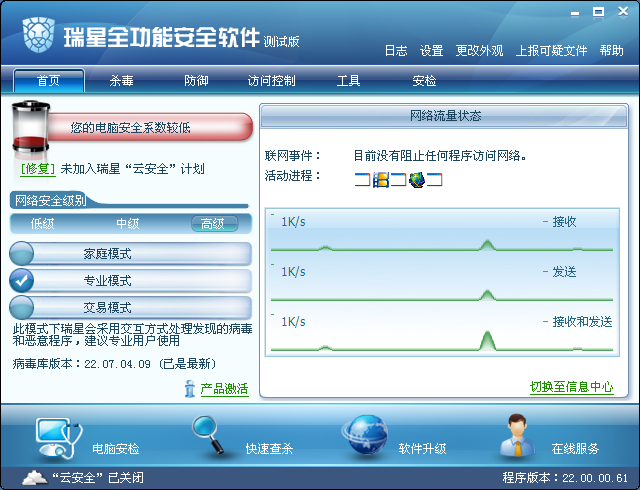Click the 网络流量状态 panel header
This screenshot has width=640, height=490.
click(x=444, y=116)
